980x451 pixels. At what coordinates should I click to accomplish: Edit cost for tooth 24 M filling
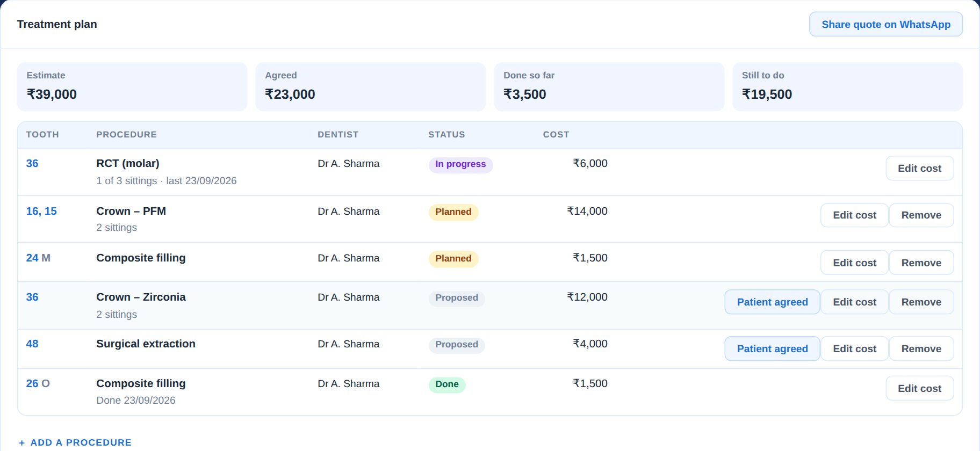[x=854, y=263]
